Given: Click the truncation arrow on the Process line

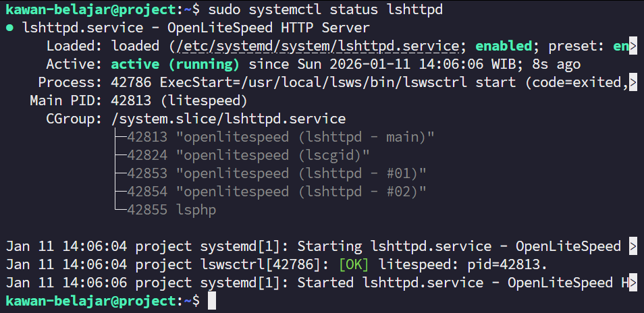Looking at the screenshot, I should click(x=633, y=83).
